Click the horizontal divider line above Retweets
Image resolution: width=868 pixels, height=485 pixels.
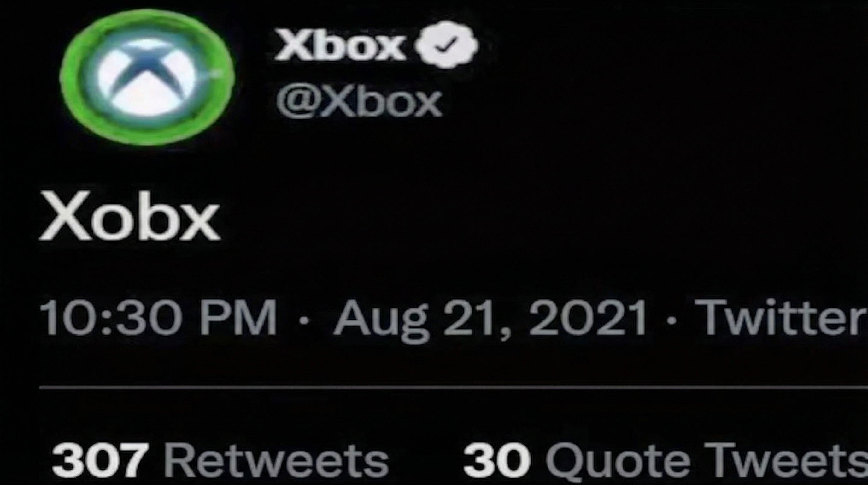[x=454, y=387]
